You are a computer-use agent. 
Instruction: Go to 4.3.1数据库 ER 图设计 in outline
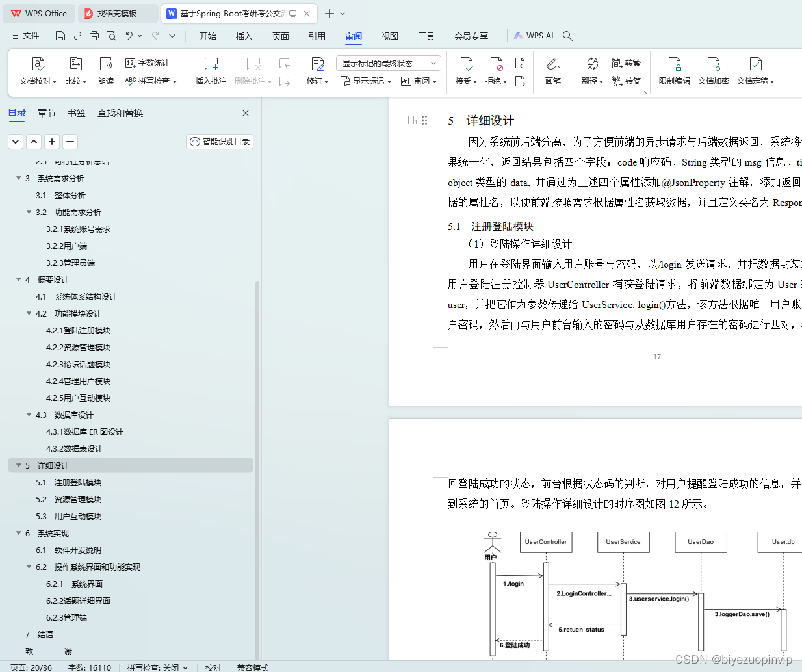point(84,432)
